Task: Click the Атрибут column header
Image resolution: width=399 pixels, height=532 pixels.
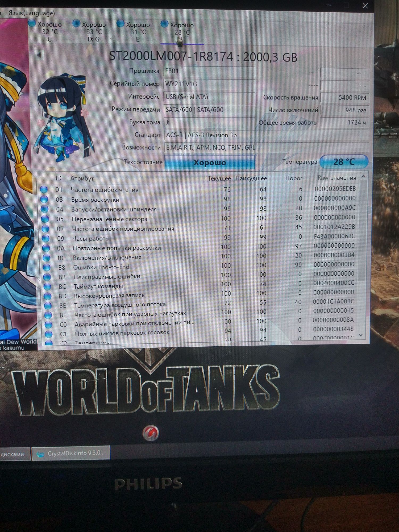Action: 82,178
